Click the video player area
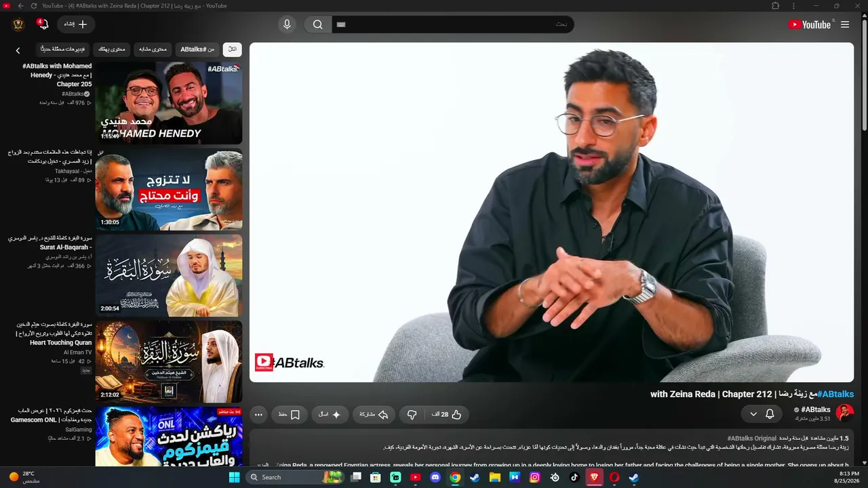This screenshot has height=488, width=868. (x=551, y=212)
